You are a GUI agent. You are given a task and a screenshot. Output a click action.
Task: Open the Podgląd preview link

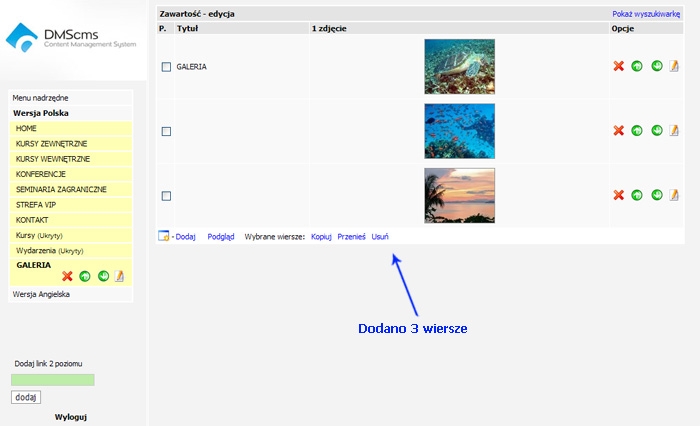click(221, 237)
